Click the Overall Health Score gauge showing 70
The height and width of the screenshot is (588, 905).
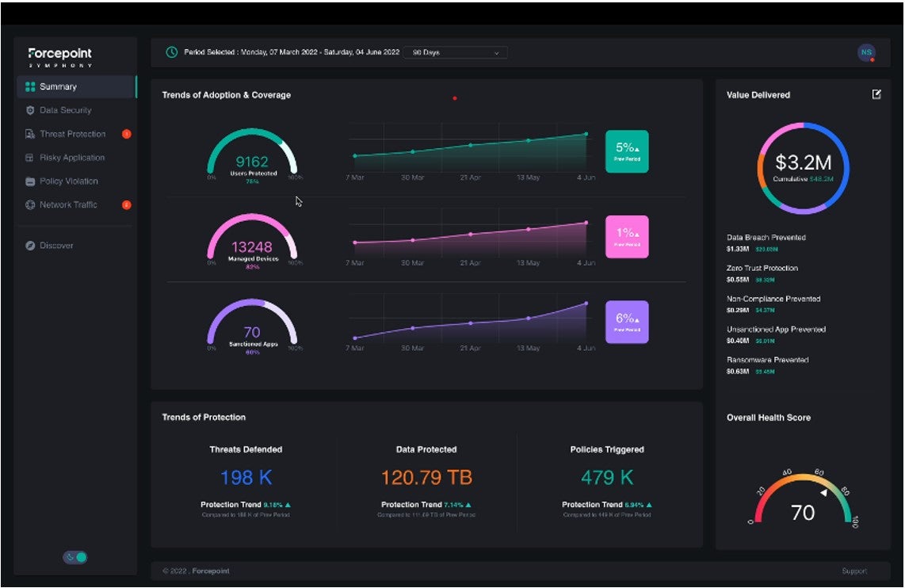point(803,498)
